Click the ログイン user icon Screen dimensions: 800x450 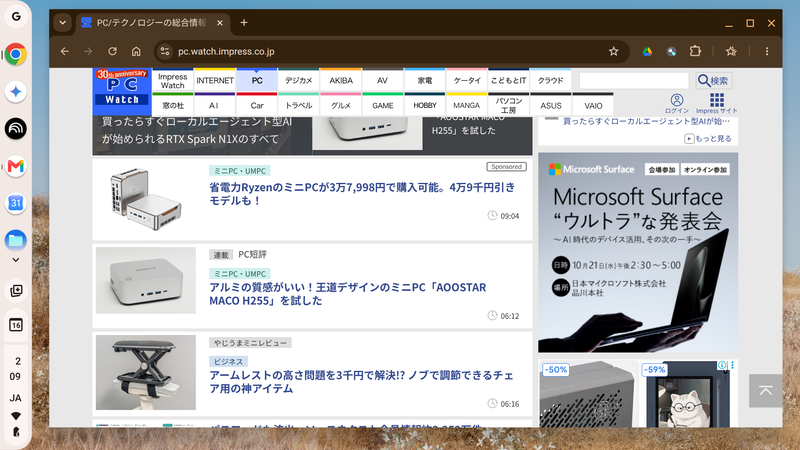pyautogui.click(x=677, y=103)
